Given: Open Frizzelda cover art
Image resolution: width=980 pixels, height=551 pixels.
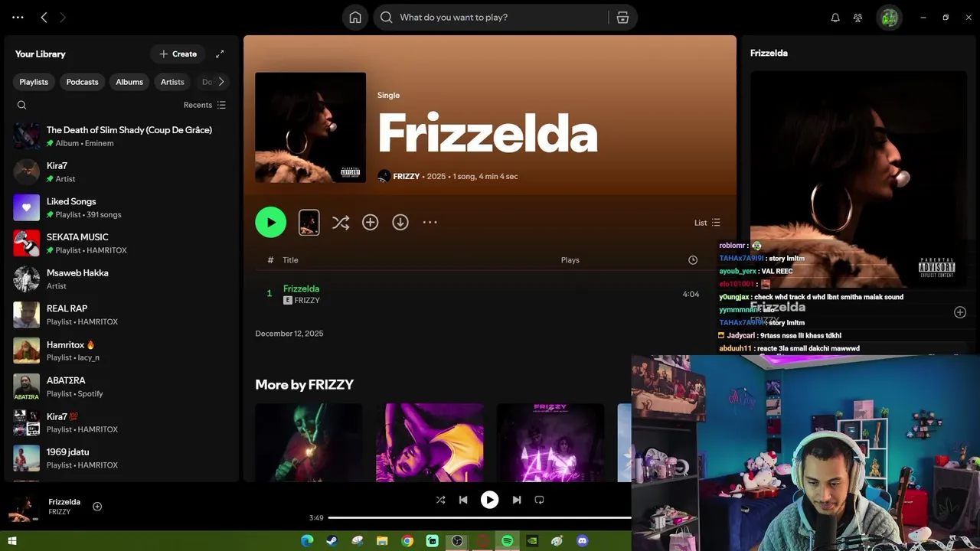Looking at the screenshot, I should click(x=310, y=128).
